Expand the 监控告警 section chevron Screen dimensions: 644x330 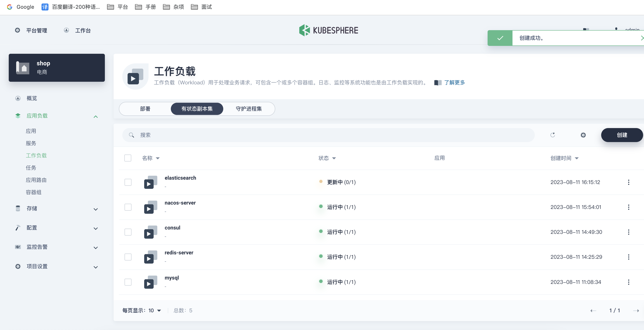tap(95, 248)
